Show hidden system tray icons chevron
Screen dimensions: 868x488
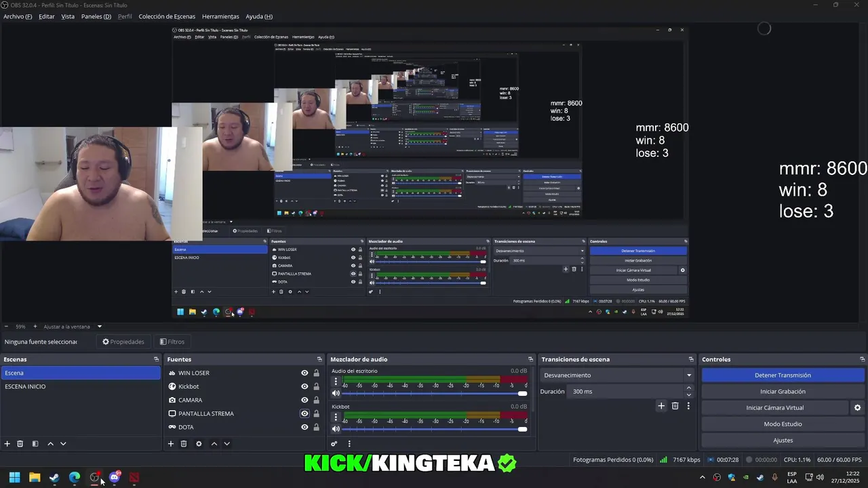702,477
